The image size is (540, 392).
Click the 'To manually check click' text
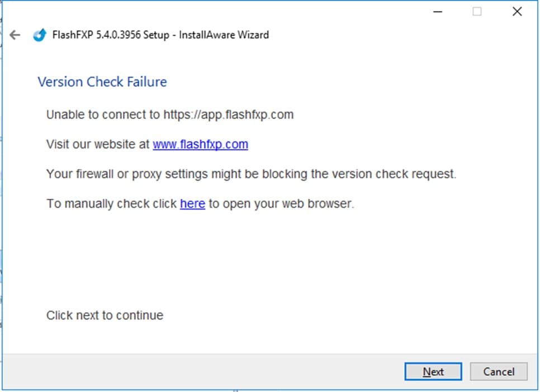pyautogui.click(x=112, y=204)
